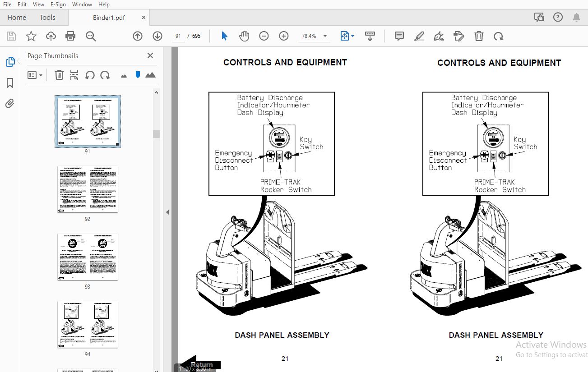Enlarge thumbnail size large mountain icon
The height and width of the screenshot is (372, 588).
150,75
